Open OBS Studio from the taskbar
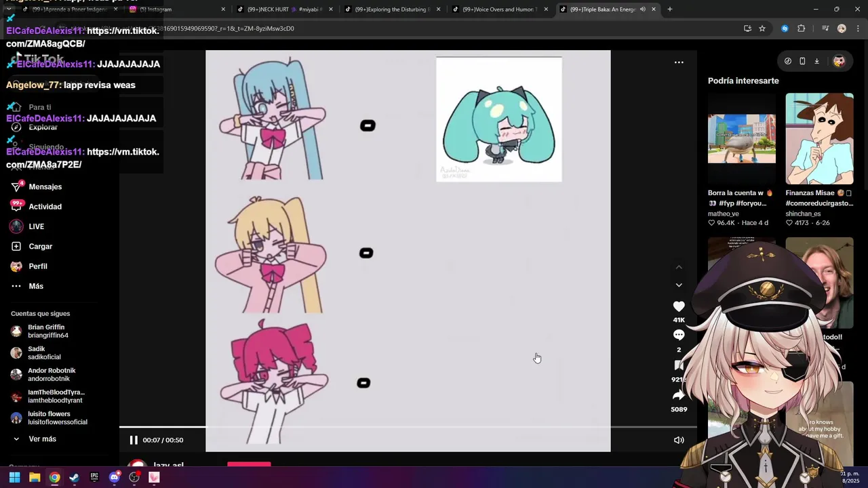The image size is (868, 488). tap(134, 477)
